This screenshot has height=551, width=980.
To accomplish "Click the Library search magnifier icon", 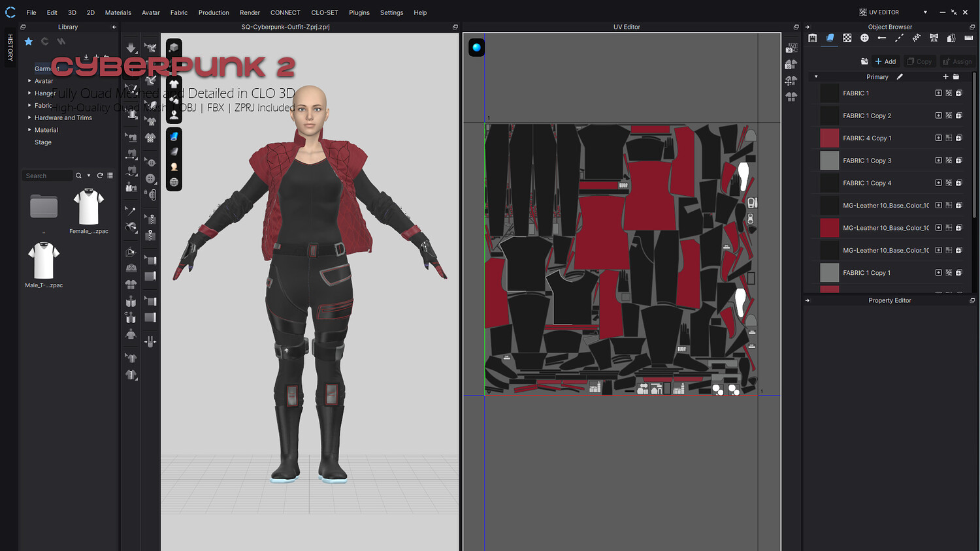I will tap(78, 176).
